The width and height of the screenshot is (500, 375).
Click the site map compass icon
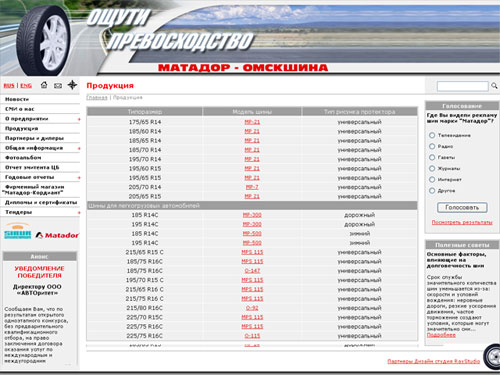coord(72,85)
